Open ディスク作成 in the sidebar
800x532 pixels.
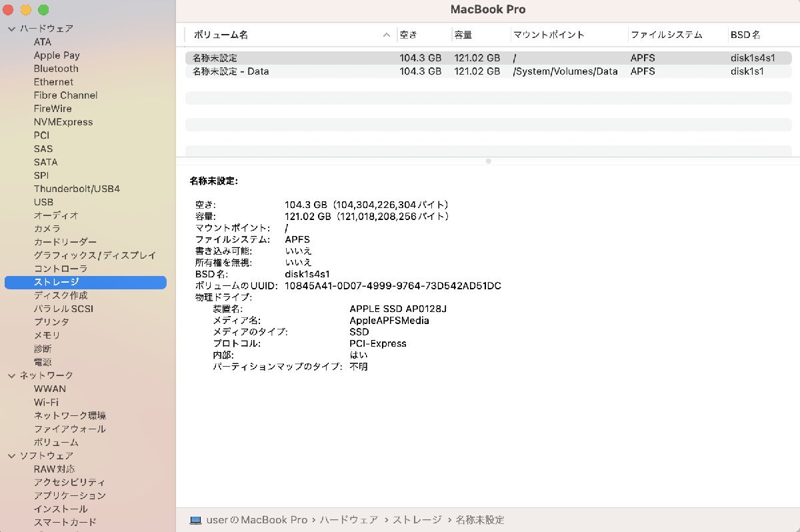click(x=61, y=295)
